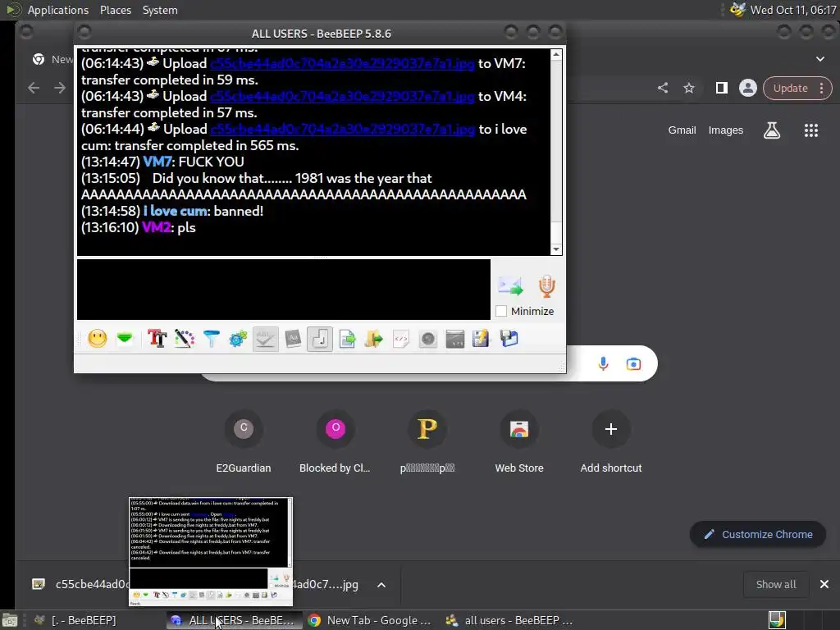Image resolution: width=840 pixels, height=630 pixels.
Task: Toggle Chrome side panel icon
Action: (x=722, y=88)
